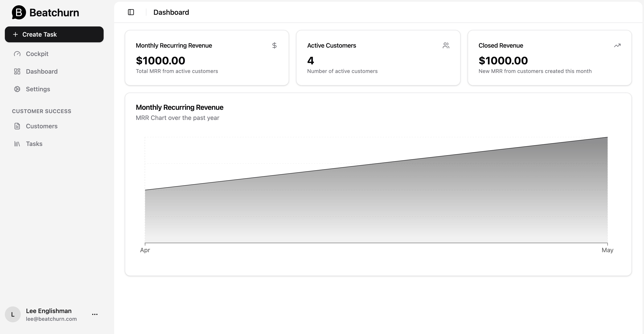The width and height of the screenshot is (644, 334).
Task: Open the Customers page link
Action: click(x=42, y=126)
